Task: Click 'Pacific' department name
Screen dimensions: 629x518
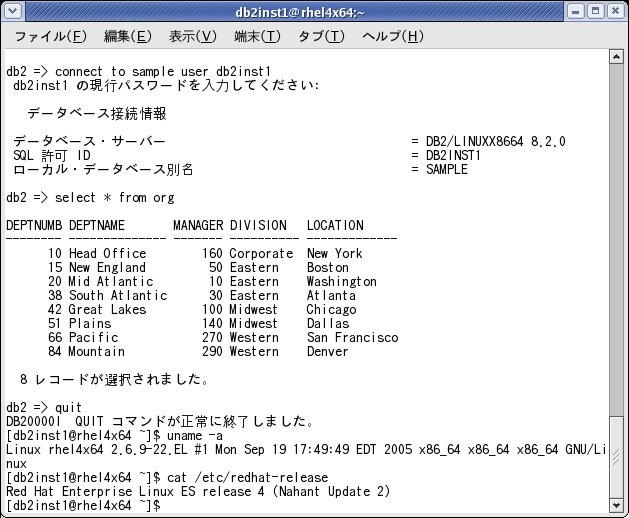Action: [93, 337]
